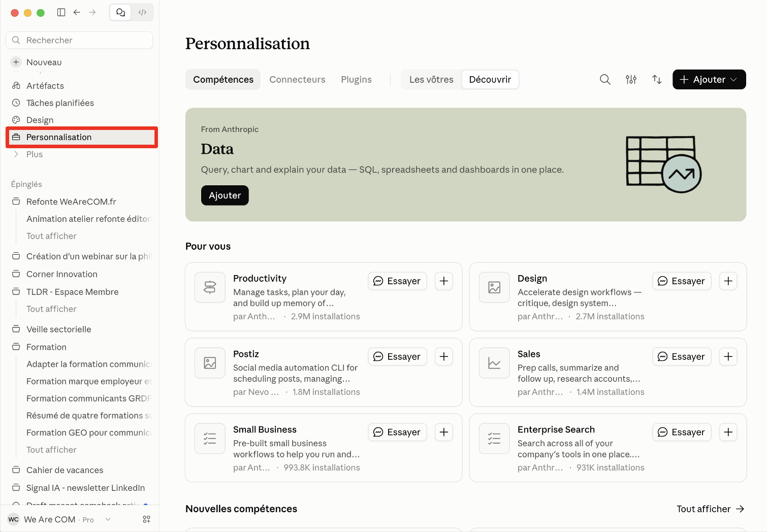Add the Small Business plus icon
Screen dimensions: 767x532
[444, 433]
